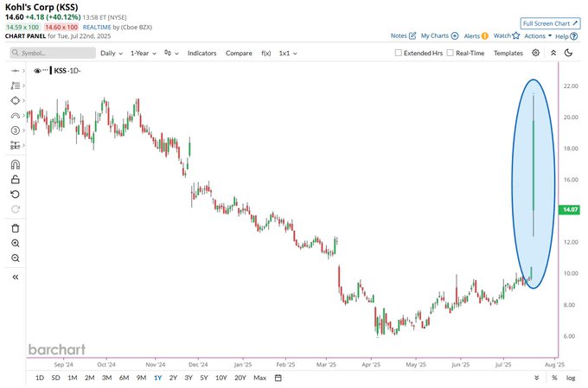
Task: Select the crosshair cursor tool
Action: click(x=15, y=71)
